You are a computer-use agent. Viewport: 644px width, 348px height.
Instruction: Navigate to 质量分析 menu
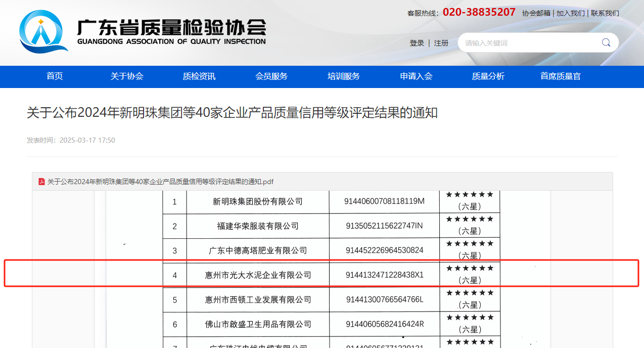[488, 76]
